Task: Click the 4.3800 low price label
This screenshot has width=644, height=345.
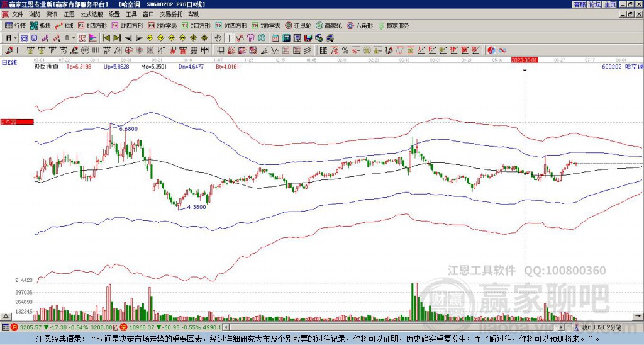Action: [x=196, y=207]
